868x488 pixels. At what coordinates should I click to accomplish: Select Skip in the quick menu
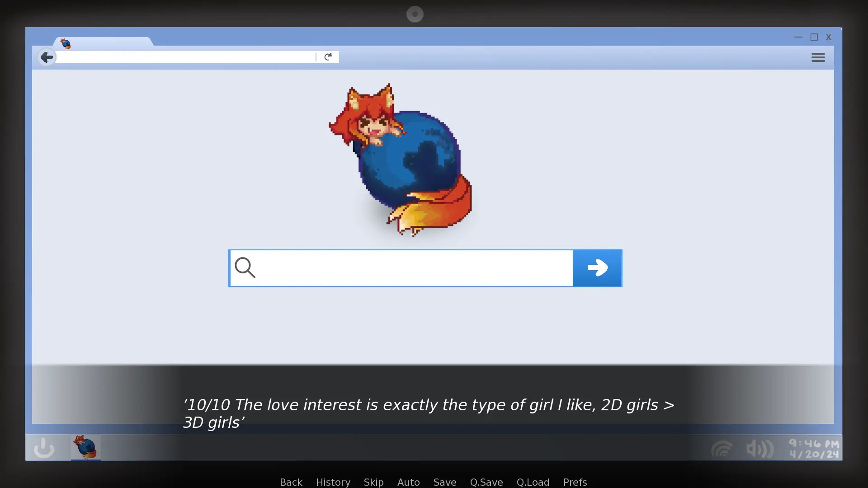[374, 482]
